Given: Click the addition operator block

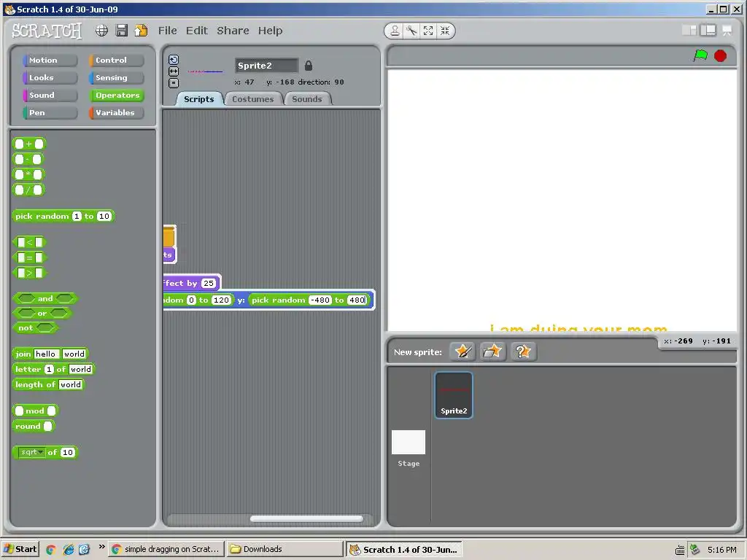Looking at the screenshot, I should coord(28,144).
